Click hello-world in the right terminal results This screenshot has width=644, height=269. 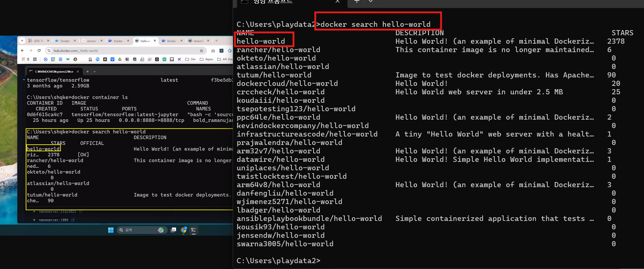click(261, 41)
